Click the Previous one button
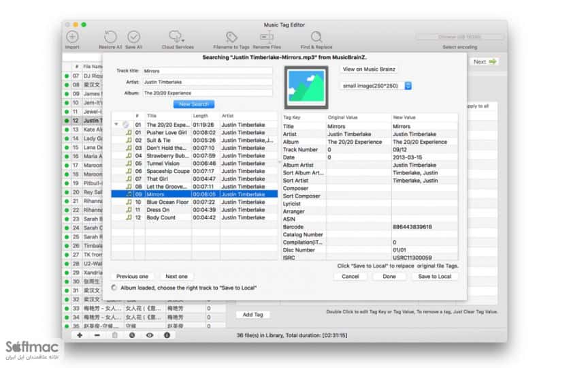588x368 pixels. 132,277
